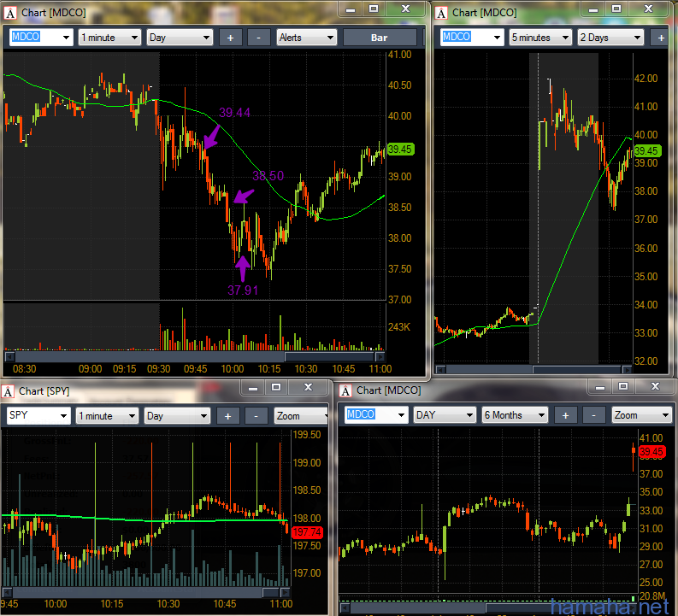Maximize the SPY chart window
The image size is (678, 616).
coord(276,388)
